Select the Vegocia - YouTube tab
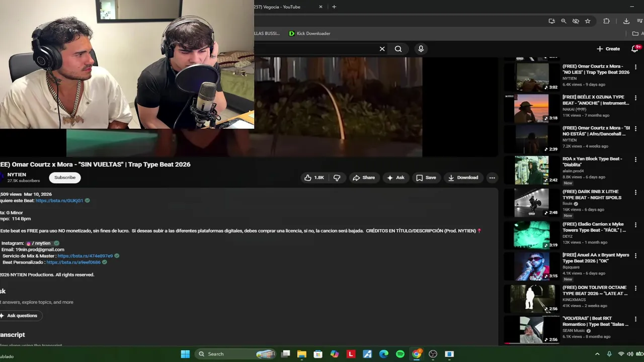 point(284,7)
